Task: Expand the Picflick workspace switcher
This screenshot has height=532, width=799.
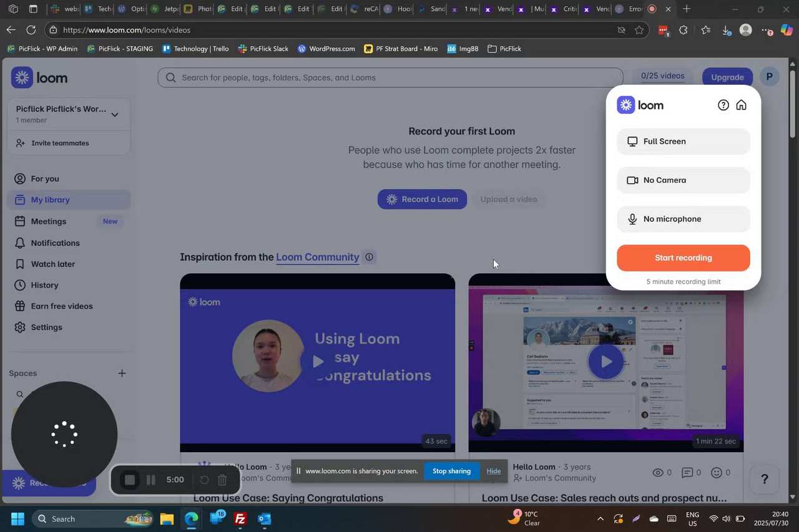Action: pos(69,114)
